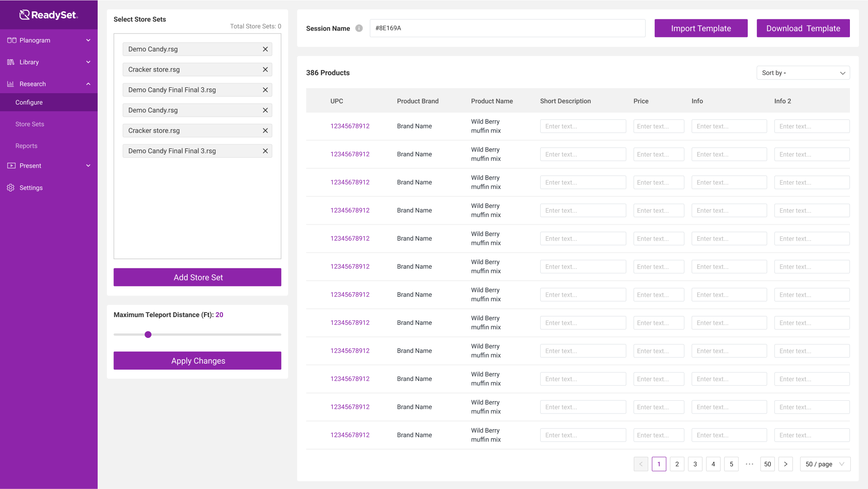
Task: Click Import Template button
Action: point(701,28)
